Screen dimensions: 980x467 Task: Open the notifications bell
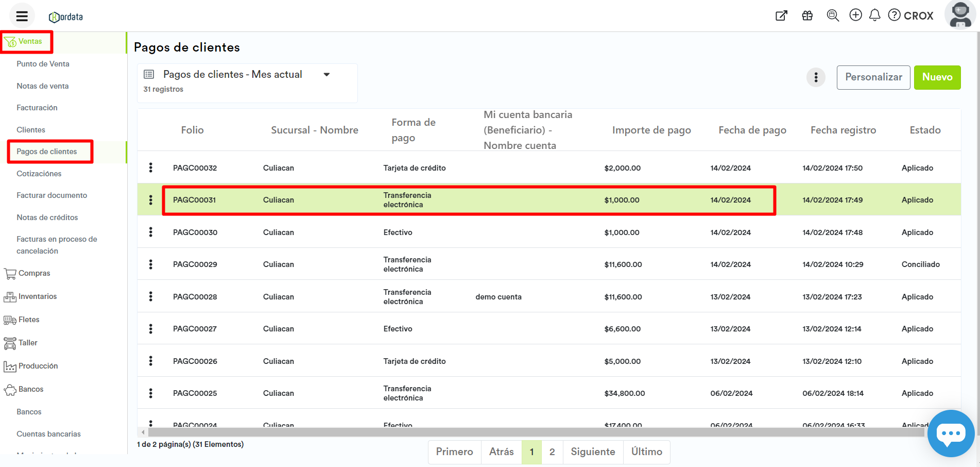[x=874, y=15]
